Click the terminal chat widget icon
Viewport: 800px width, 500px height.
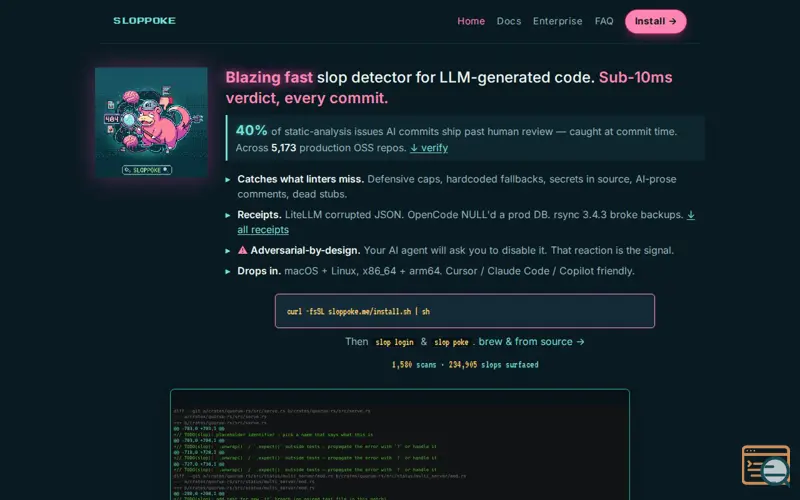pyautogui.click(x=765, y=465)
